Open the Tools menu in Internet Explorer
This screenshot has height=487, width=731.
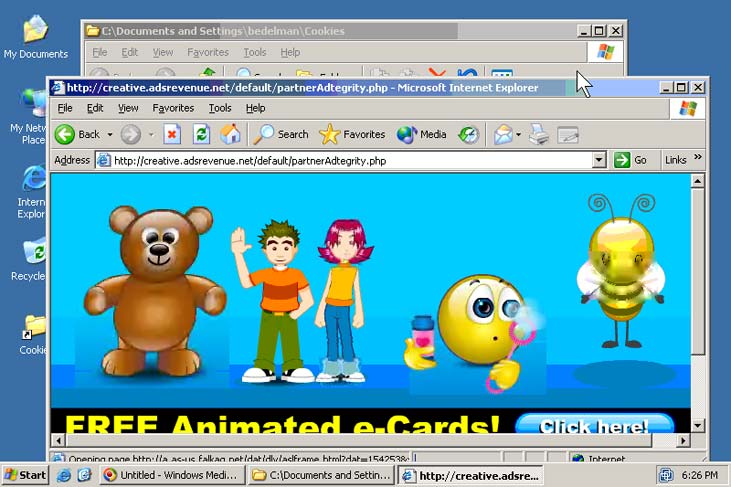[220, 108]
